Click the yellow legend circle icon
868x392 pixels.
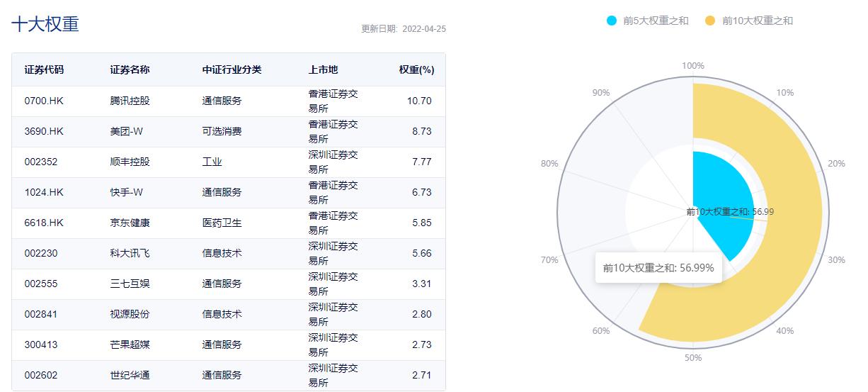tap(710, 21)
